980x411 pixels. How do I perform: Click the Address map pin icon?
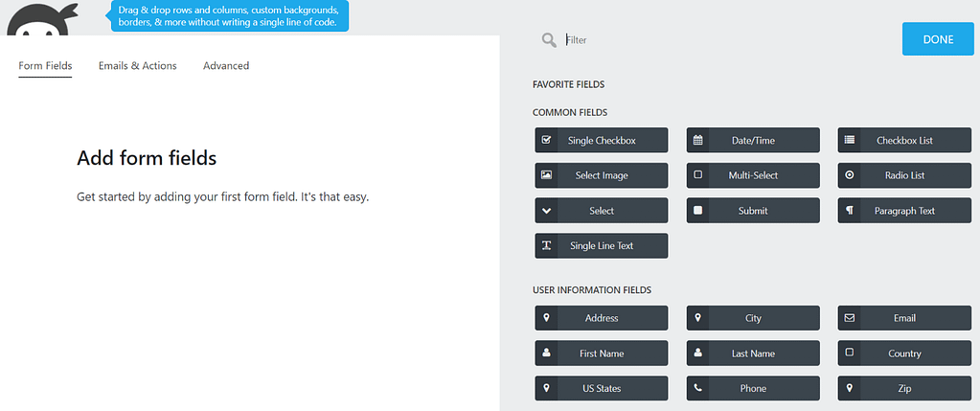(x=546, y=318)
